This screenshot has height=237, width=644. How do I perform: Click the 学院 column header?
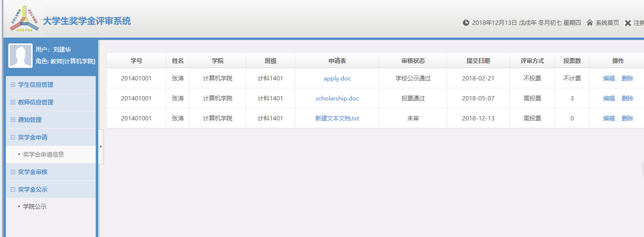(x=218, y=60)
